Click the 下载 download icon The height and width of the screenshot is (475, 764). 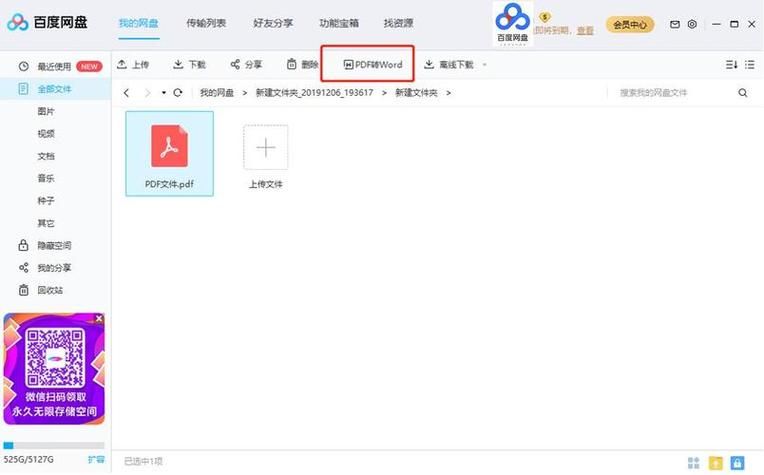(178, 65)
